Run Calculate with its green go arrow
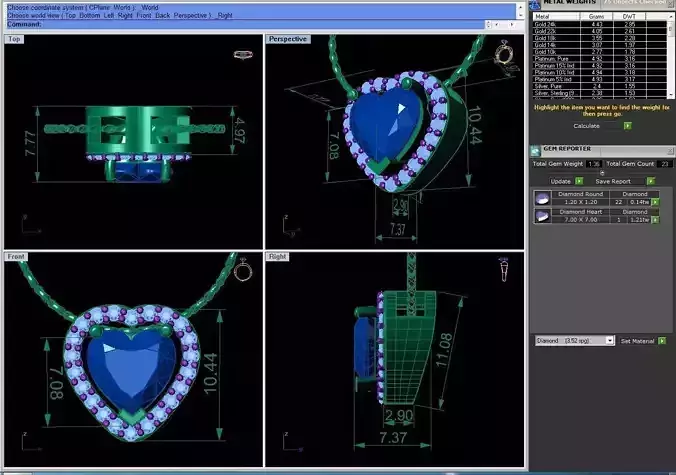This screenshot has height=475, width=676. coord(628,126)
